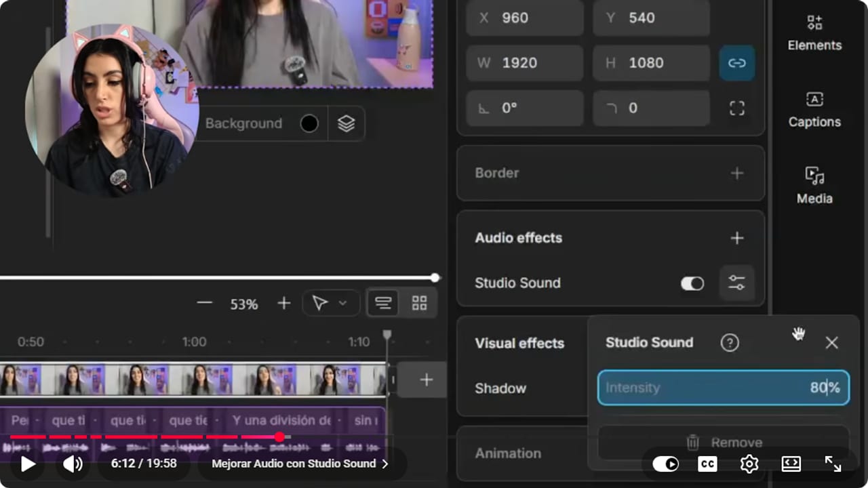The image size is (868, 488).
Task: Zoom out the timeline with the minus icon
Action: click(x=205, y=303)
